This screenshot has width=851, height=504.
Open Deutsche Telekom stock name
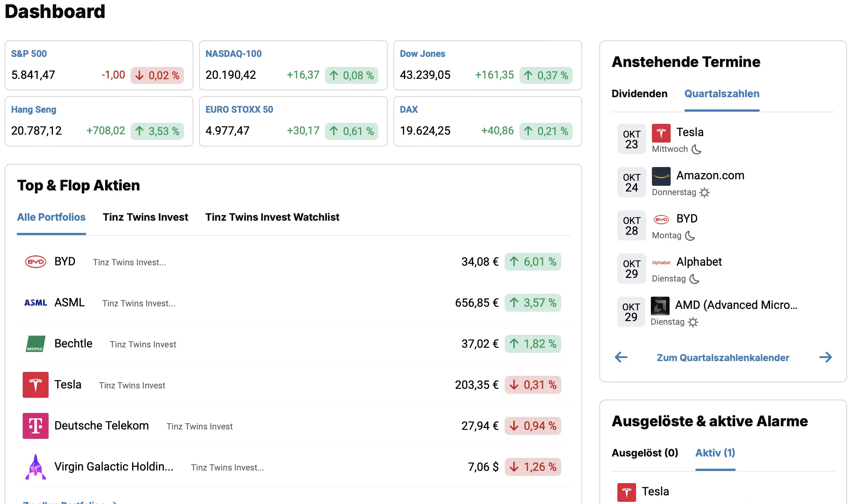point(102,426)
